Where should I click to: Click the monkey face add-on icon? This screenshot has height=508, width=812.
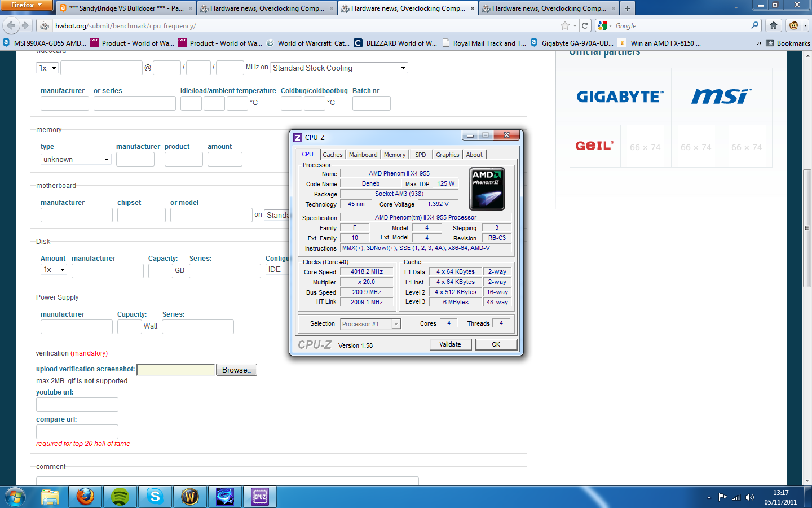[794, 25]
